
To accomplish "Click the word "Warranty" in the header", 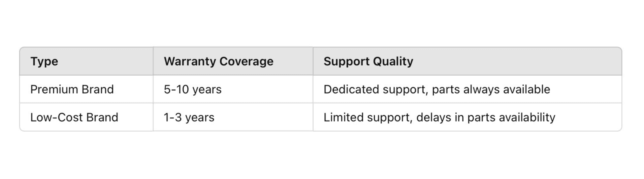I will [x=190, y=61].
